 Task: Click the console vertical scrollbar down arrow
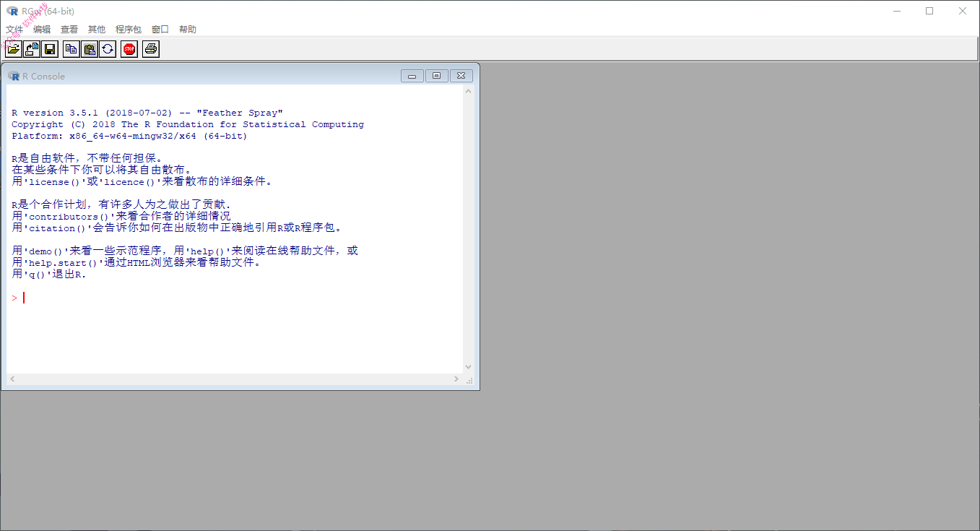468,367
